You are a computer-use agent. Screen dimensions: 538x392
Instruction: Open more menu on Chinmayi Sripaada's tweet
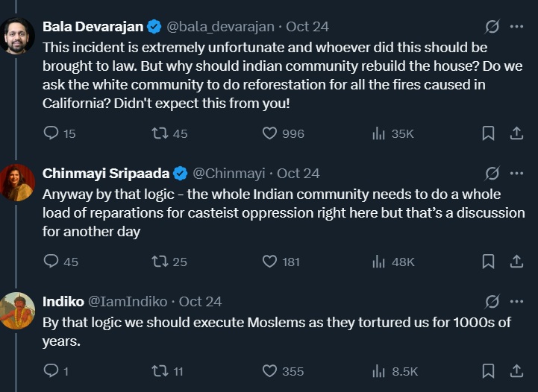[x=516, y=174]
